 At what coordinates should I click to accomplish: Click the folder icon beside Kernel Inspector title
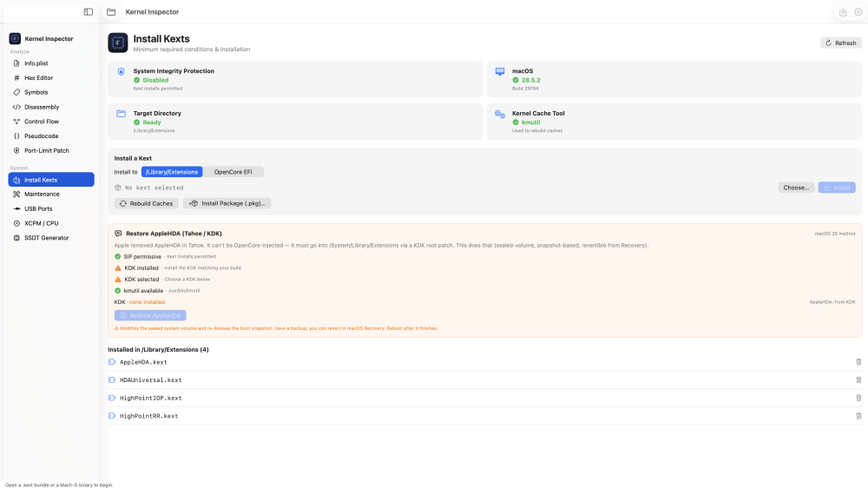111,11
